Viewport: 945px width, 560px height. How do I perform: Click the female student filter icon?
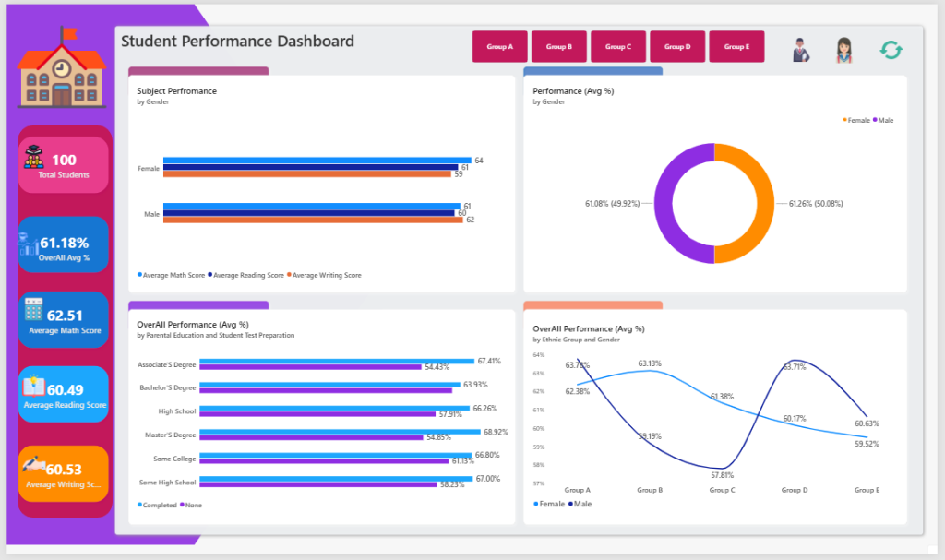[843, 50]
